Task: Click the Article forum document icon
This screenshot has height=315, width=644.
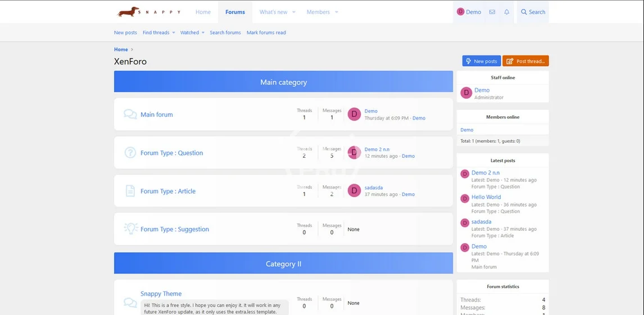Action: (130, 191)
